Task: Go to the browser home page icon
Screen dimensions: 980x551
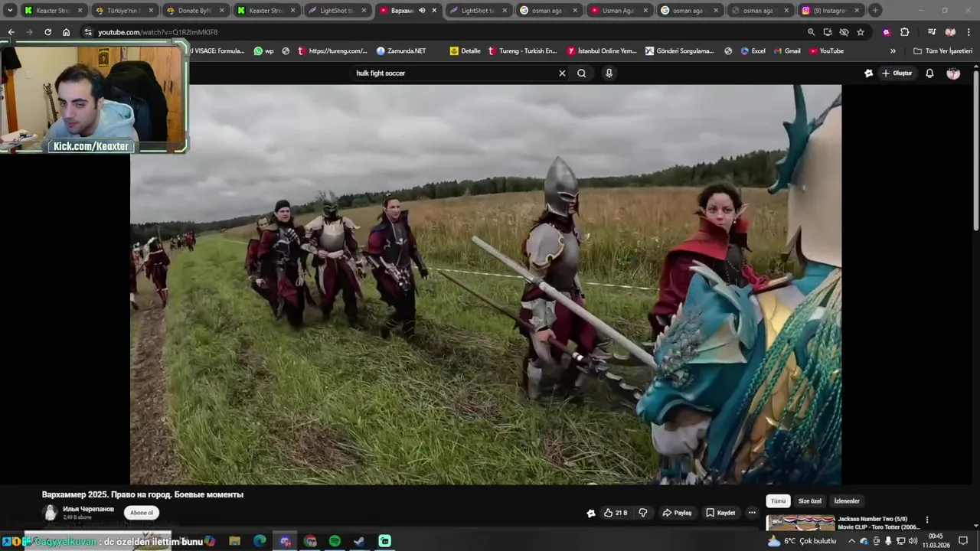Action: (67, 32)
